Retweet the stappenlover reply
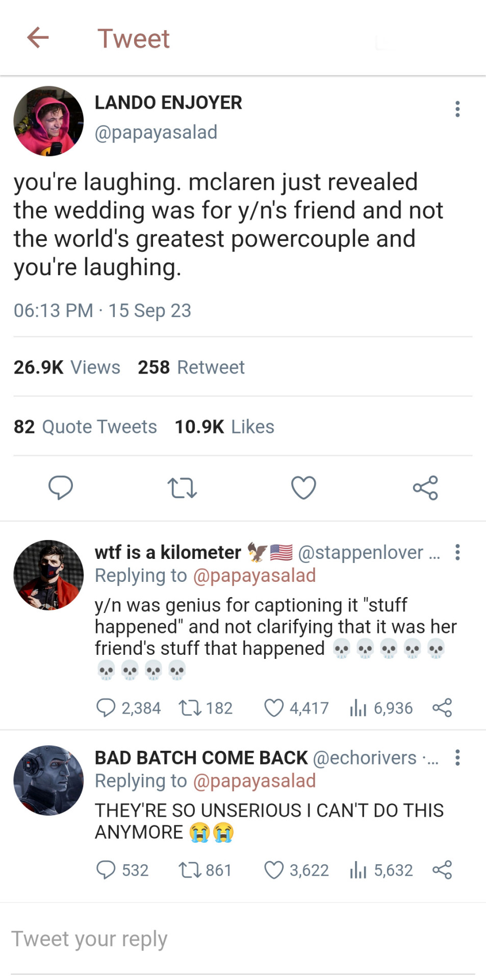 click(190, 708)
